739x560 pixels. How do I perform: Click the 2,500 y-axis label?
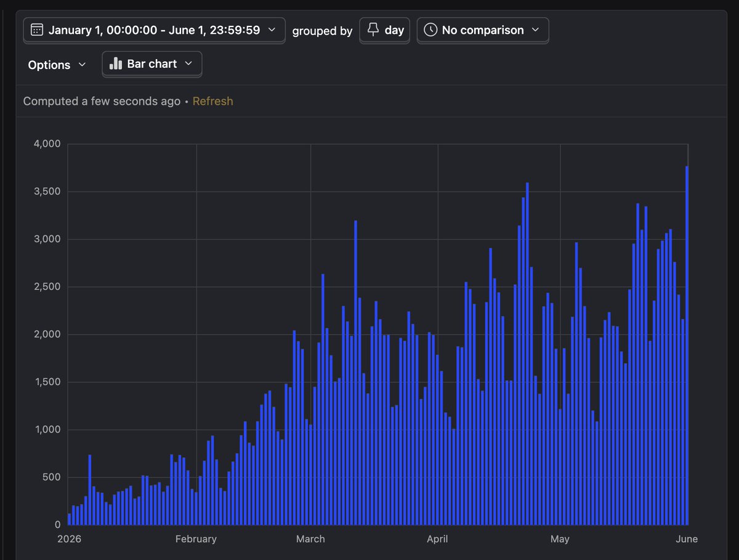(47, 287)
